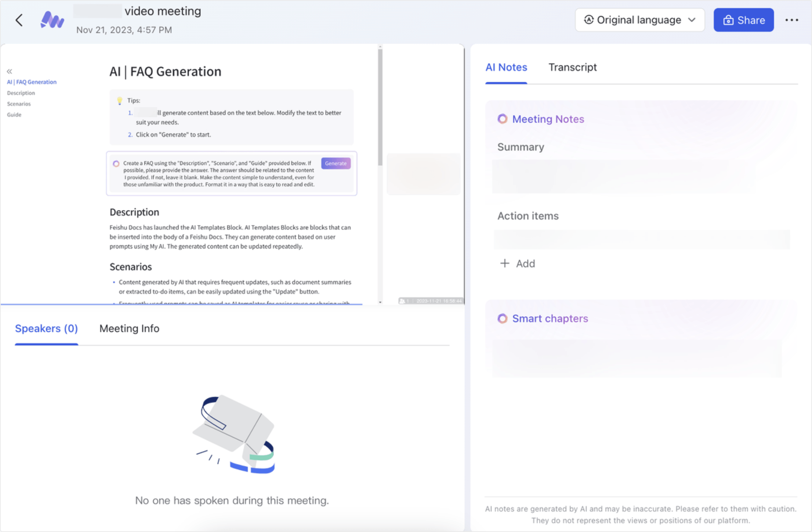The image size is (812, 532).
Task: Jump to the Scenarios outline entry
Action: click(18, 104)
